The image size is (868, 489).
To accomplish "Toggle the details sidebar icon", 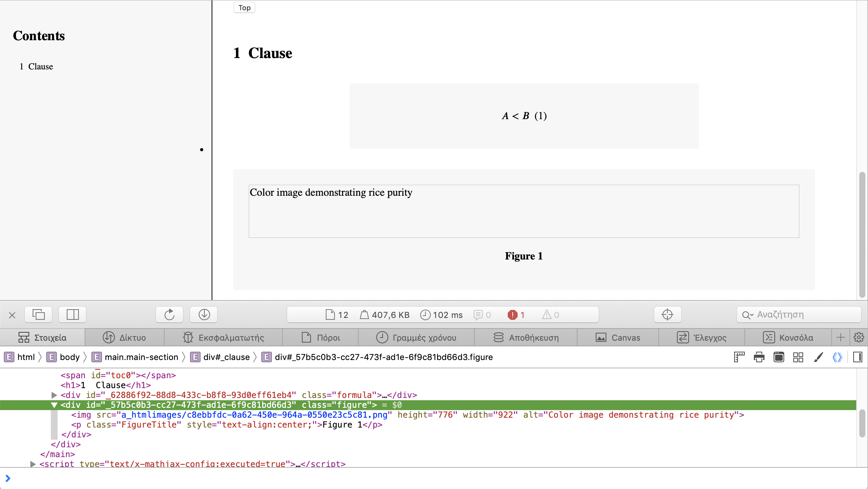I will click(x=858, y=357).
